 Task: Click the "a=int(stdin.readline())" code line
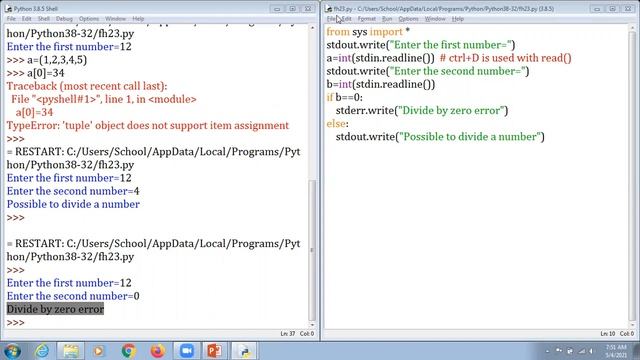click(380, 58)
